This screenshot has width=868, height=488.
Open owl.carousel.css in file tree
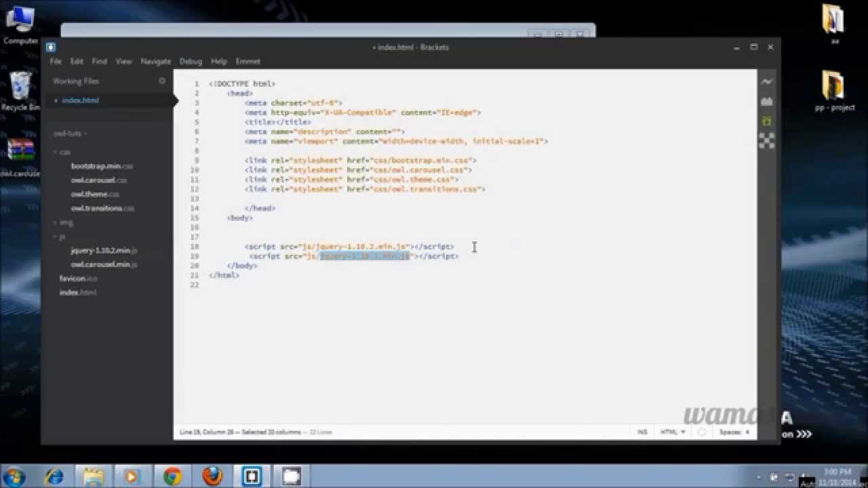pyautogui.click(x=99, y=180)
